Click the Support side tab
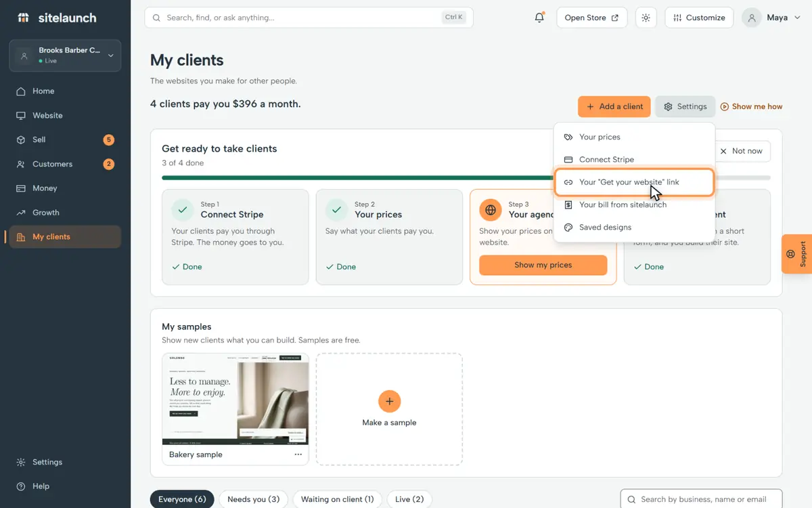The image size is (812, 508). [797, 254]
